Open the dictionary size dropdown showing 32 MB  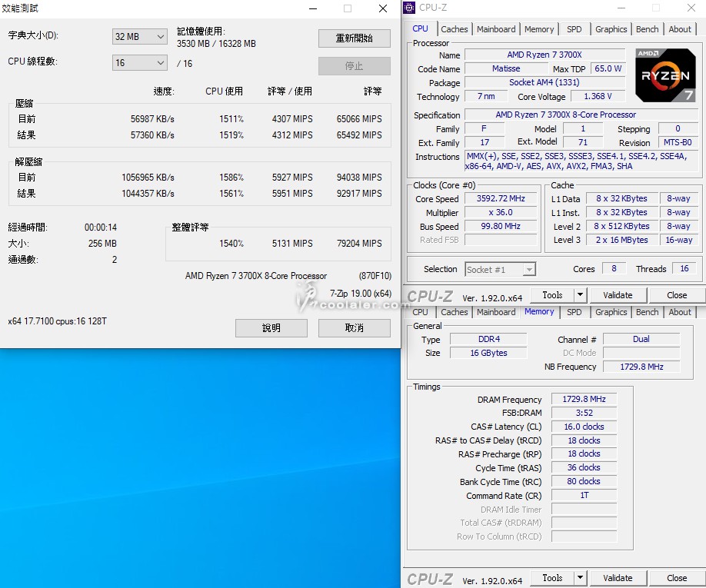click(x=139, y=37)
